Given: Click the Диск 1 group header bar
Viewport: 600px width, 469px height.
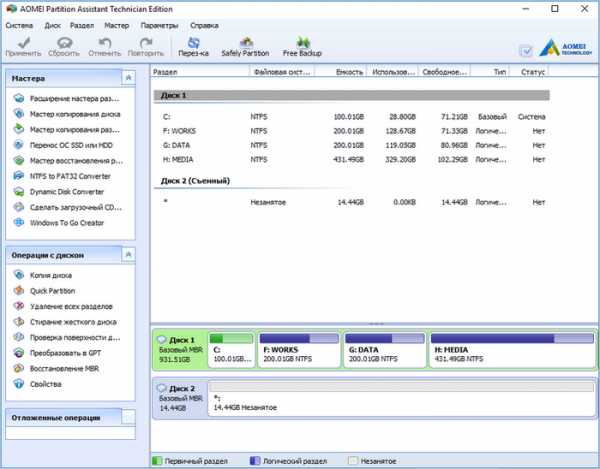Looking at the screenshot, I should click(351, 95).
